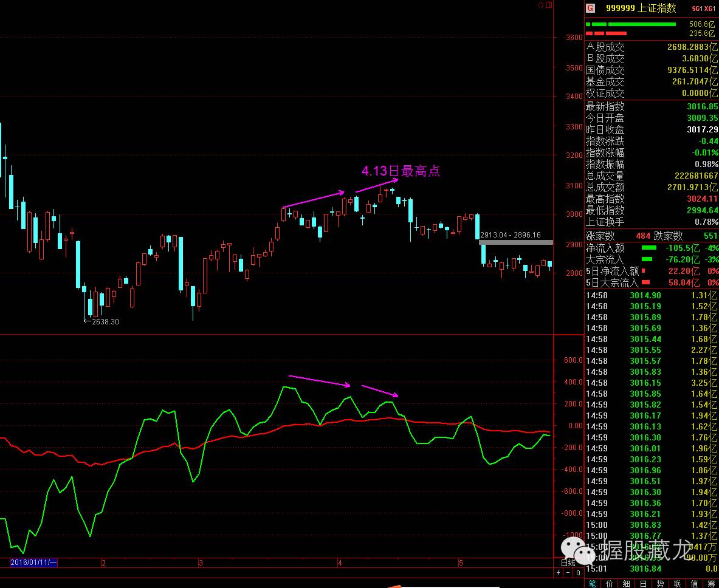The height and width of the screenshot is (588, 719).
Task: Select the A股成交 row
Action: pyautogui.click(x=652, y=47)
